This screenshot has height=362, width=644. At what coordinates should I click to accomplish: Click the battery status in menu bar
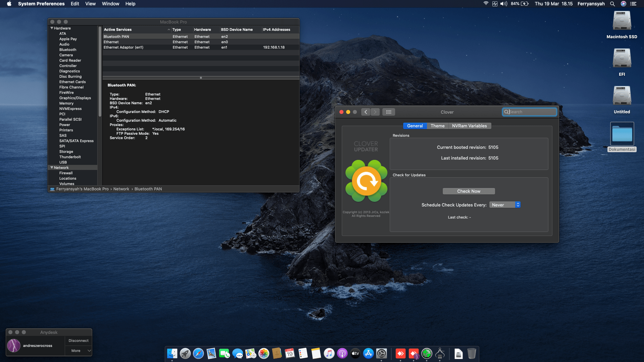click(520, 4)
